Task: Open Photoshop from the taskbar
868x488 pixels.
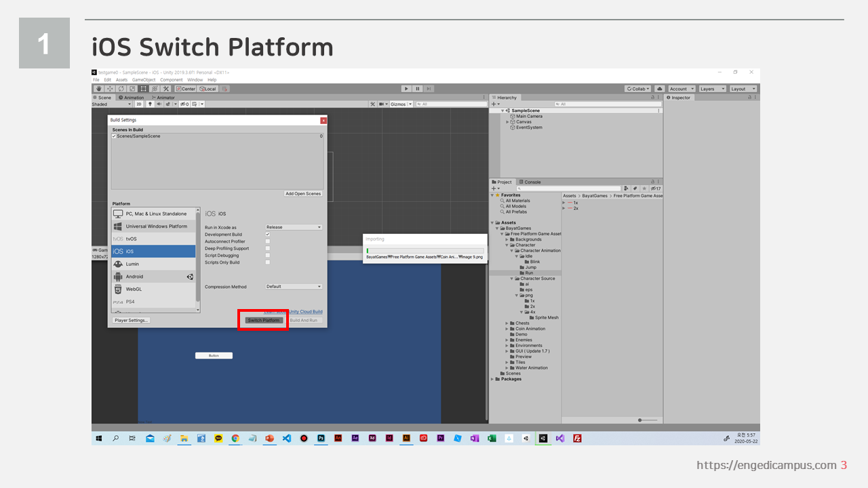Action: click(x=321, y=439)
